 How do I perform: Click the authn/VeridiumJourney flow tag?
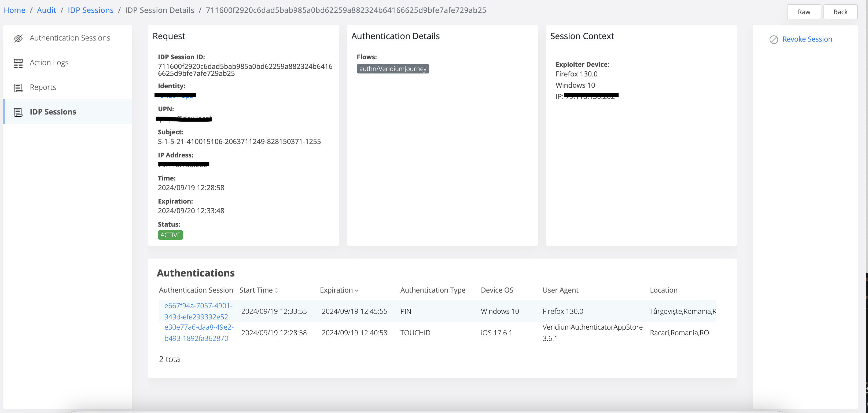click(392, 69)
